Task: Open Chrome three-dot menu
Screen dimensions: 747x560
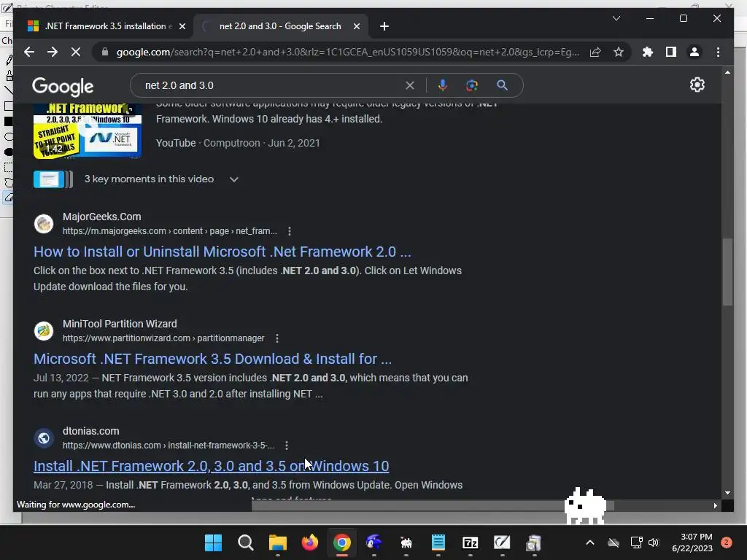Action: click(x=718, y=52)
